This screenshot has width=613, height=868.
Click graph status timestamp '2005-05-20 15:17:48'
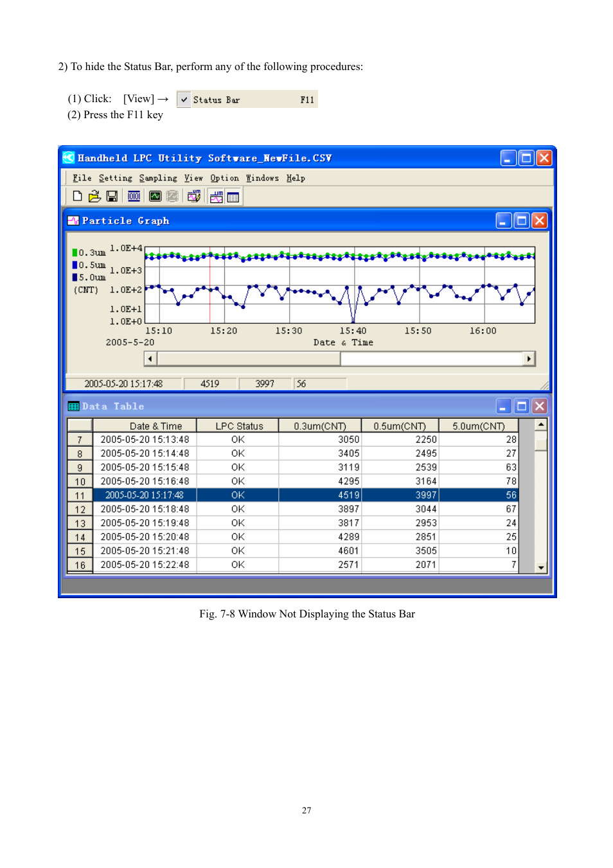point(123,384)
